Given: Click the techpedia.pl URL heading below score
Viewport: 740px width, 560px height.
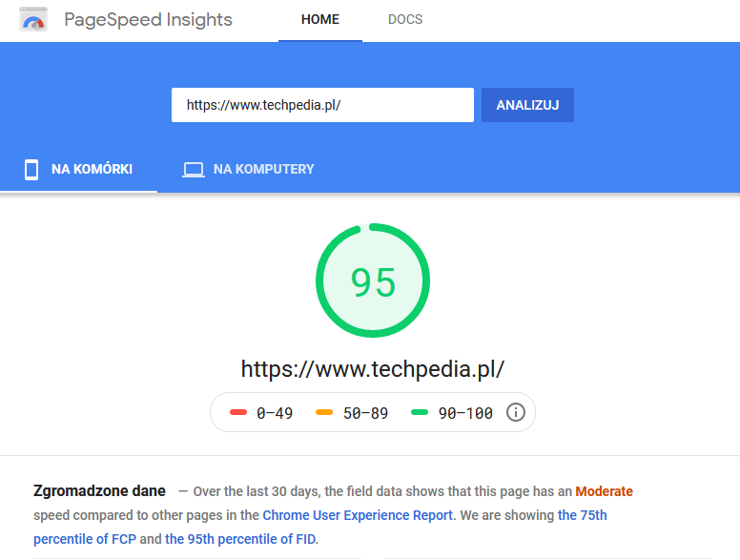Looking at the screenshot, I should click(x=372, y=369).
